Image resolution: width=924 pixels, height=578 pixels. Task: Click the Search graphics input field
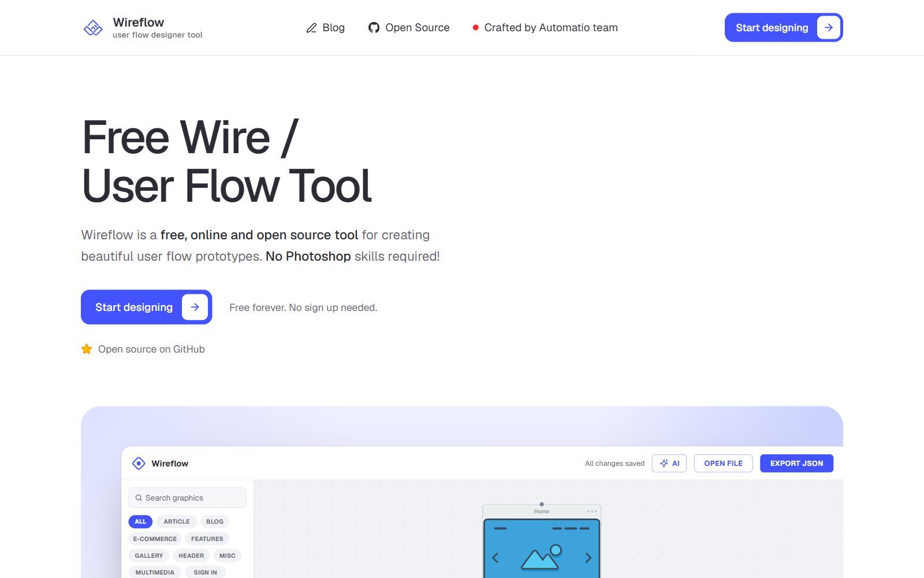coord(187,498)
